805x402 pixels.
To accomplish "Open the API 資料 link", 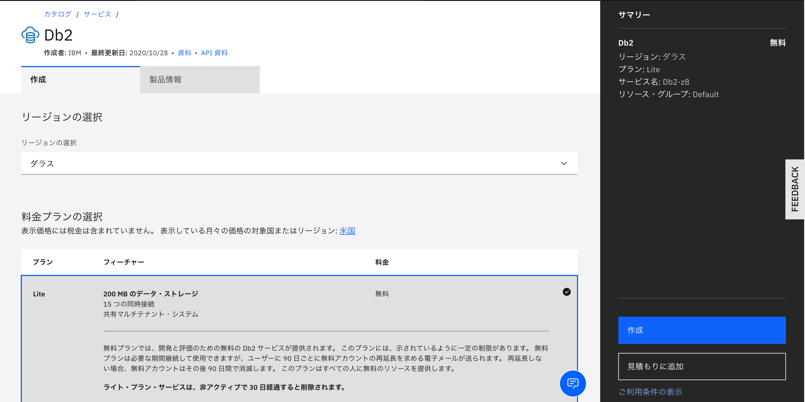I will coord(214,53).
